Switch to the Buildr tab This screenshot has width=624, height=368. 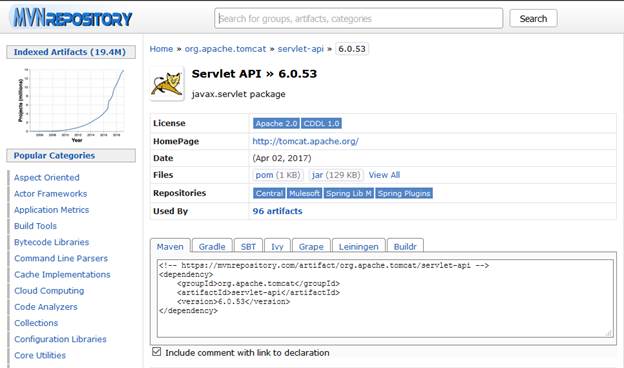pos(405,246)
